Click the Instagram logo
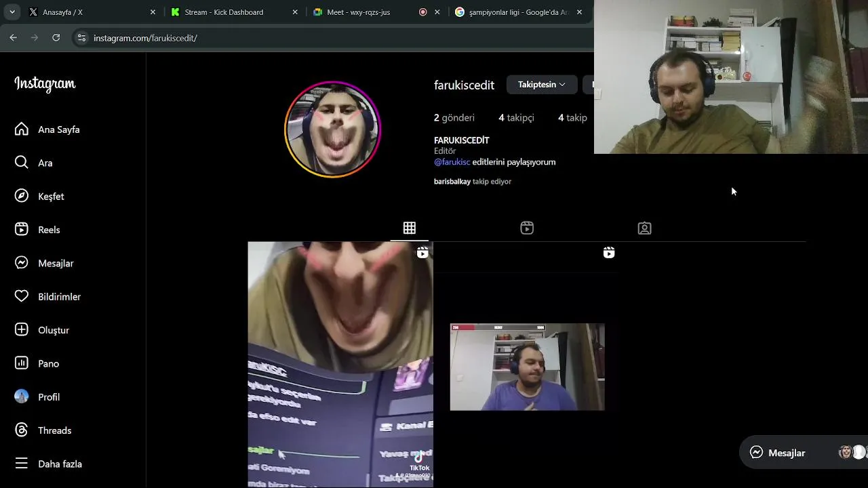Viewport: 868px width, 488px height. click(x=45, y=84)
